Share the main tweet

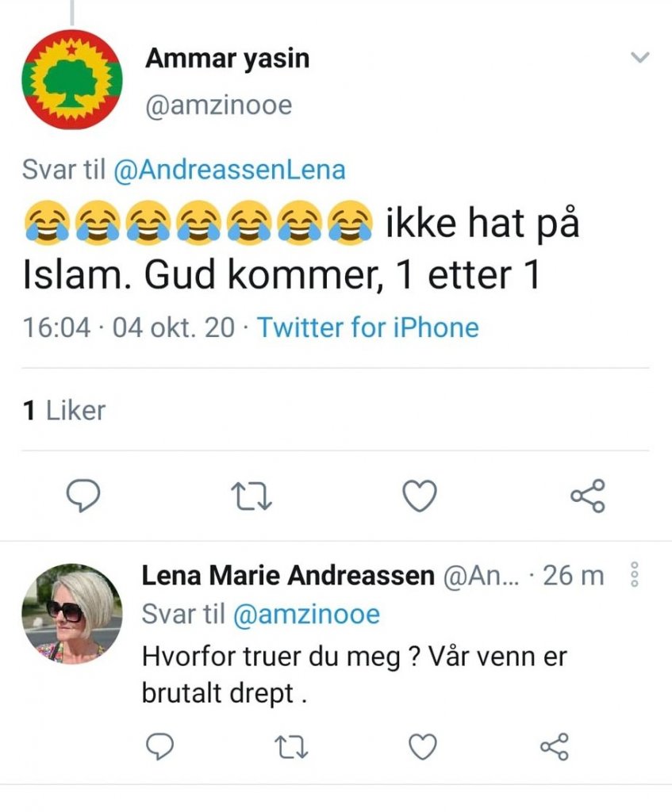tap(588, 496)
